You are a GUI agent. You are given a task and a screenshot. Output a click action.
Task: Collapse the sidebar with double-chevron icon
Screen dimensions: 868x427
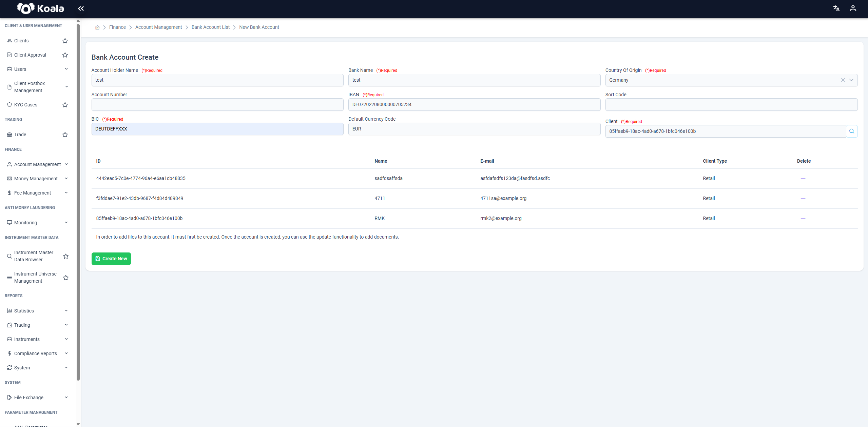tap(81, 8)
